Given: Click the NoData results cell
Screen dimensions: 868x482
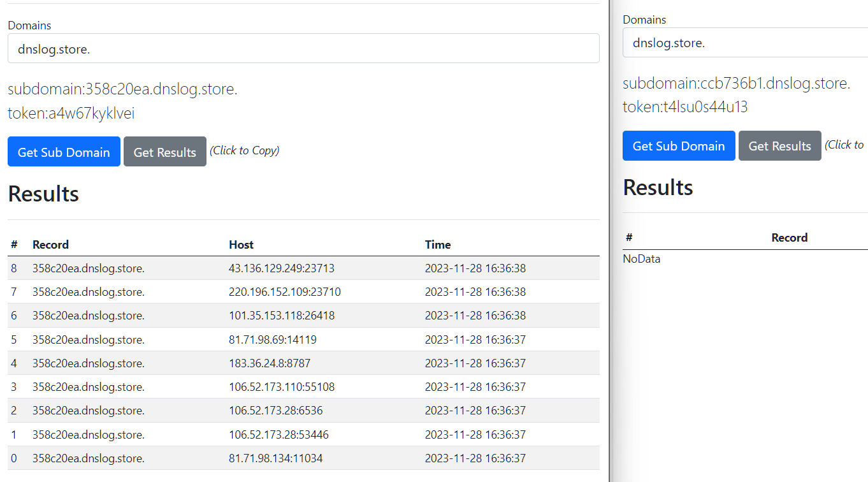Looking at the screenshot, I should (642, 259).
